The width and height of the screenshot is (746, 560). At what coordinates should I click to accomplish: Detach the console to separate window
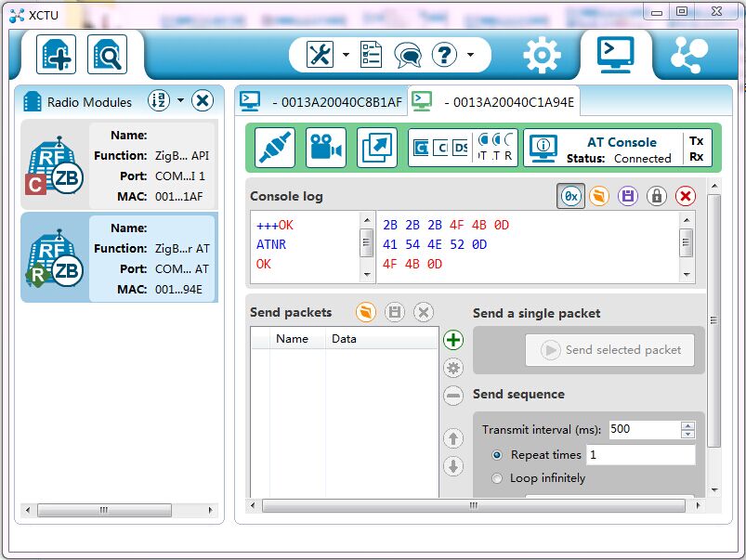click(x=377, y=148)
